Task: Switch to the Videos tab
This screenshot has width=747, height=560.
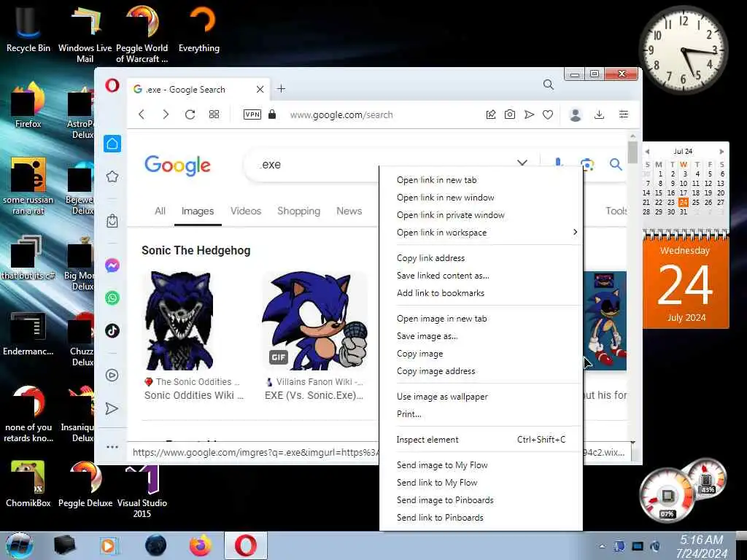Action: (246, 211)
